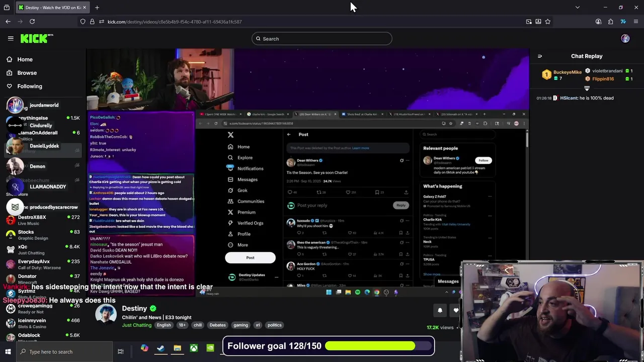Select the Destiny VOD browser tab

pos(52,8)
